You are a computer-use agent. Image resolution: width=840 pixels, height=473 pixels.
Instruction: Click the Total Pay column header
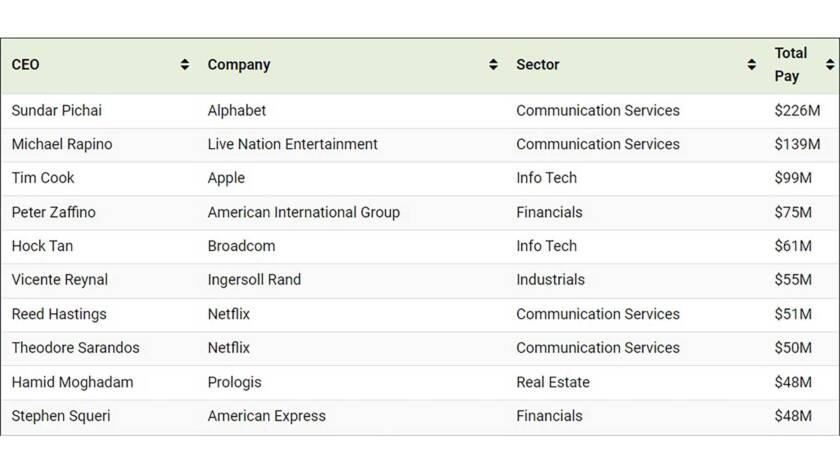790,65
